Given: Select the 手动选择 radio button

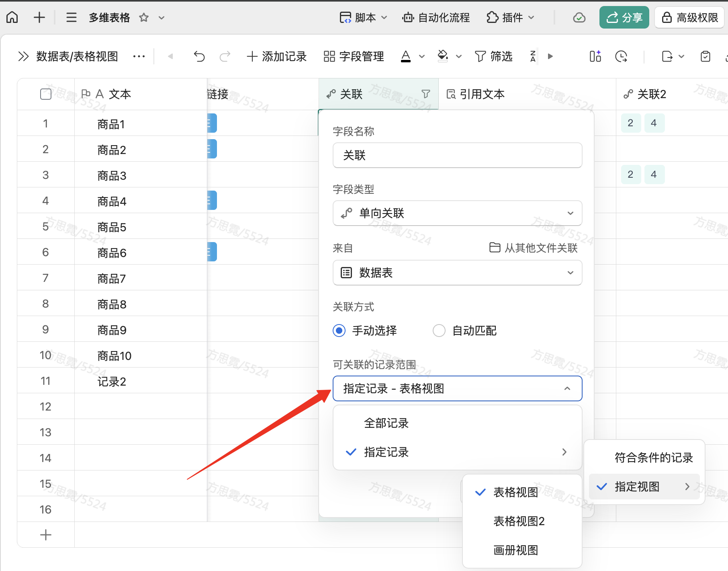Looking at the screenshot, I should click(339, 331).
